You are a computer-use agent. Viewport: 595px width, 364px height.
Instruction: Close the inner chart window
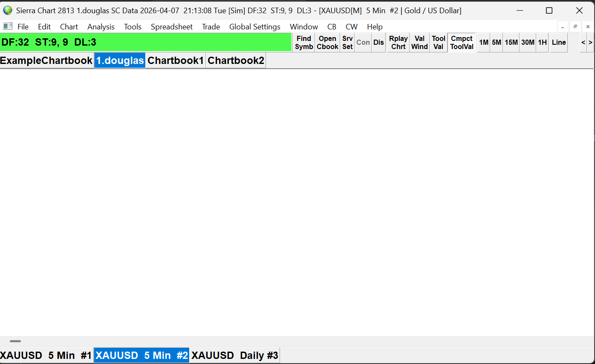588,27
